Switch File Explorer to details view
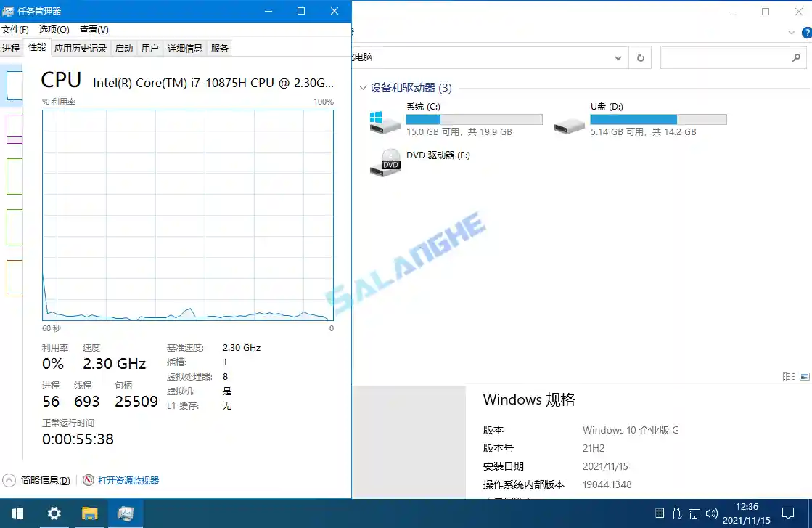 [788, 376]
